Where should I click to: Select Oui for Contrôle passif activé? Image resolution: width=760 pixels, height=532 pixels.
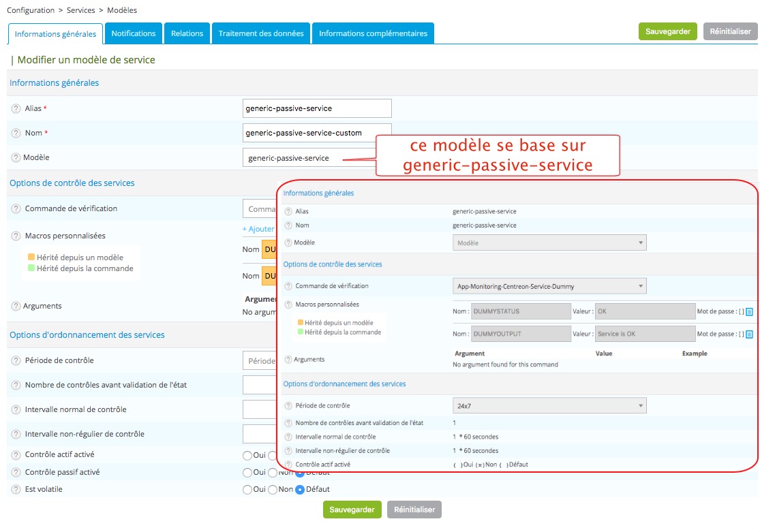pyautogui.click(x=247, y=472)
